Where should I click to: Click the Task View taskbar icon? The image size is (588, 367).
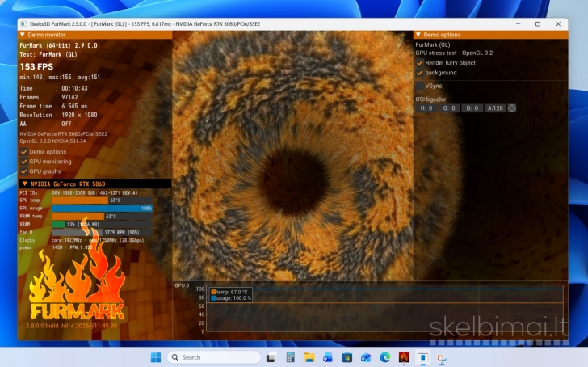tap(271, 357)
